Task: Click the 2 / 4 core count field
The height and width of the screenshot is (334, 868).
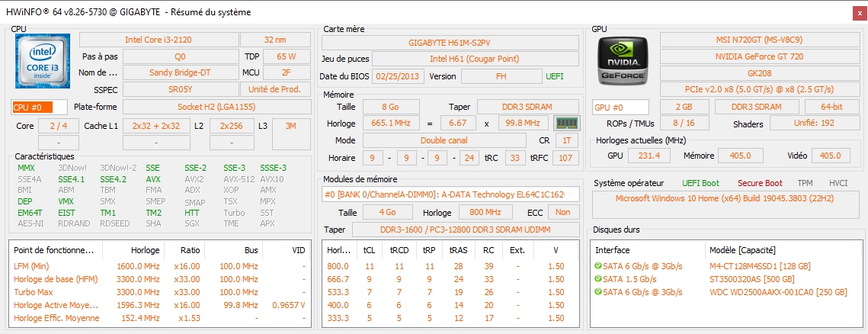Action: click(x=58, y=127)
